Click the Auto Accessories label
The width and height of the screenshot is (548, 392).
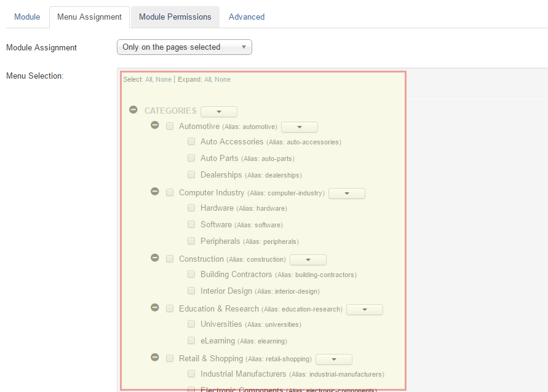tap(232, 141)
